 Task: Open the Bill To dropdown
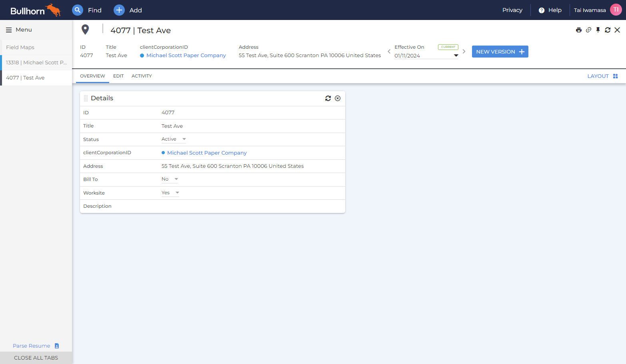pos(170,179)
